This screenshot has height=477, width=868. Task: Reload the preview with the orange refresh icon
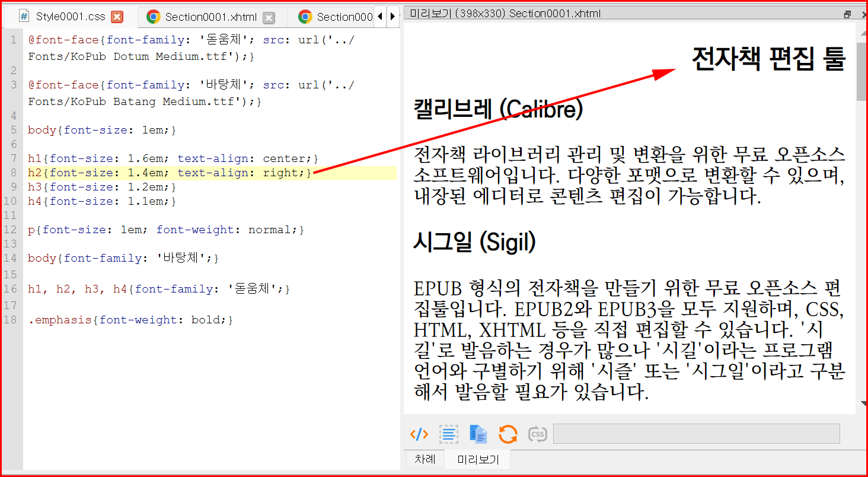click(508, 434)
